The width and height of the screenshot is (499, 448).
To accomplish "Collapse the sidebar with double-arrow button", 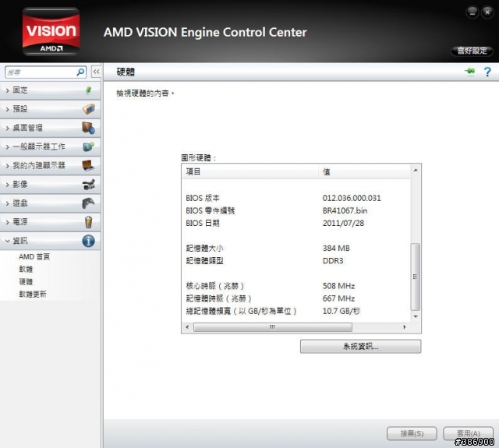I will [x=96, y=72].
